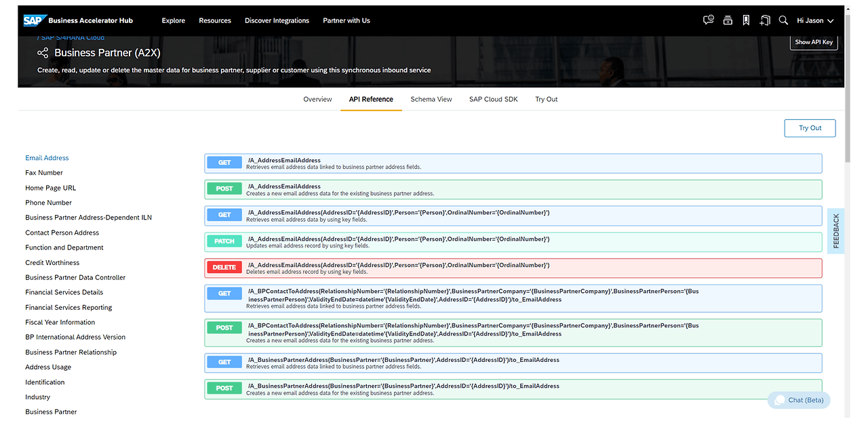The image size is (868, 423).
Task: Select Phone Number in the sidebar
Action: pyautogui.click(x=48, y=203)
